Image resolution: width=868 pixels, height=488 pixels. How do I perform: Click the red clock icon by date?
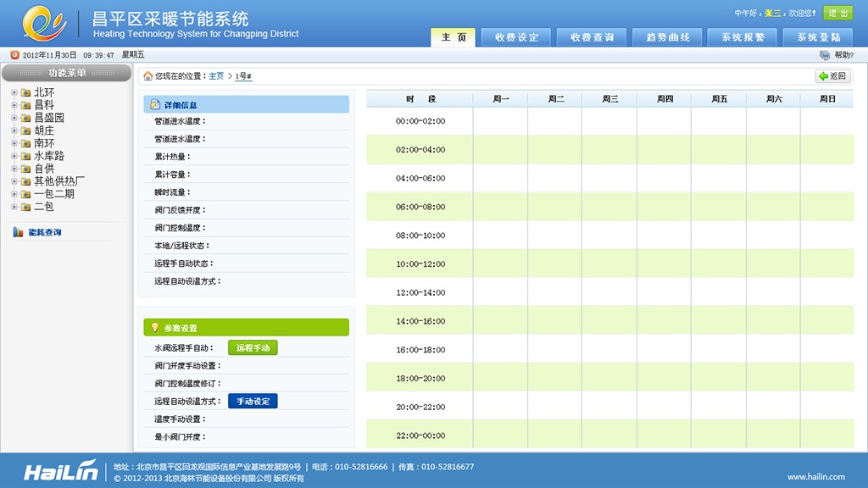click(15, 55)
